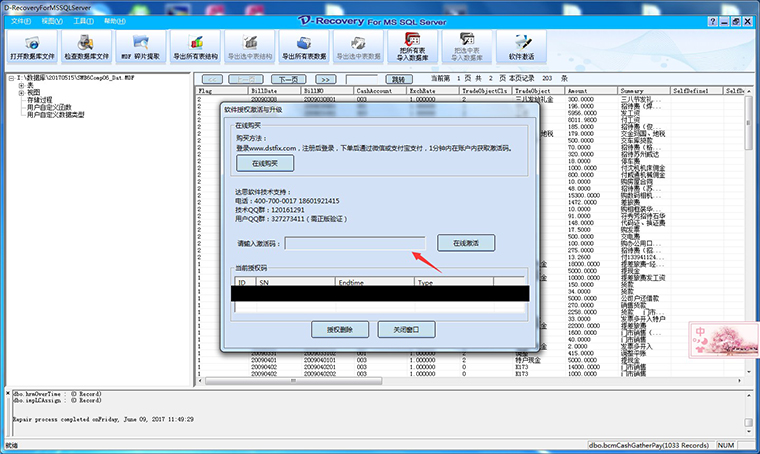The height and width of the screenshot is (454, 760).
Task: Click the 300.0000 amount cell
Action: click(581, 99)
